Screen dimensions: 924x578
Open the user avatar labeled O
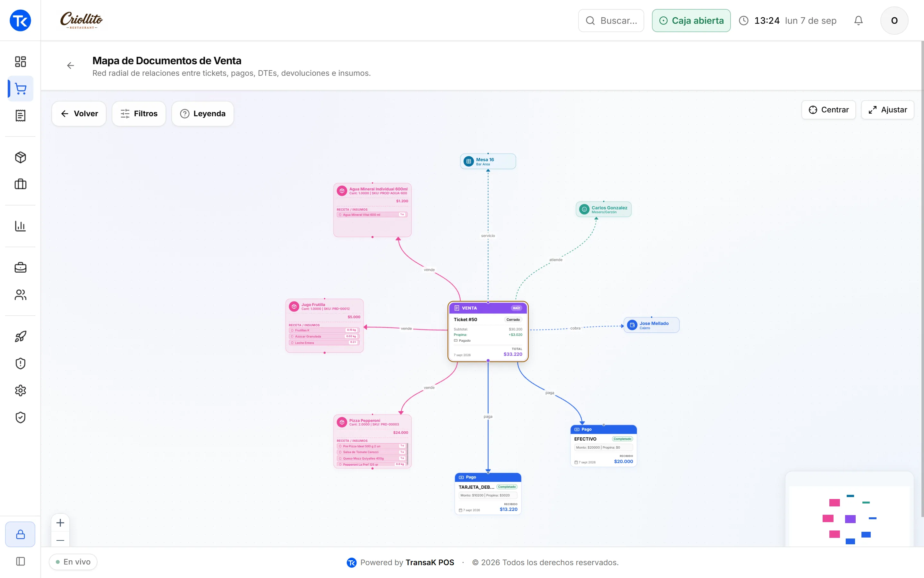coord(894,20)
